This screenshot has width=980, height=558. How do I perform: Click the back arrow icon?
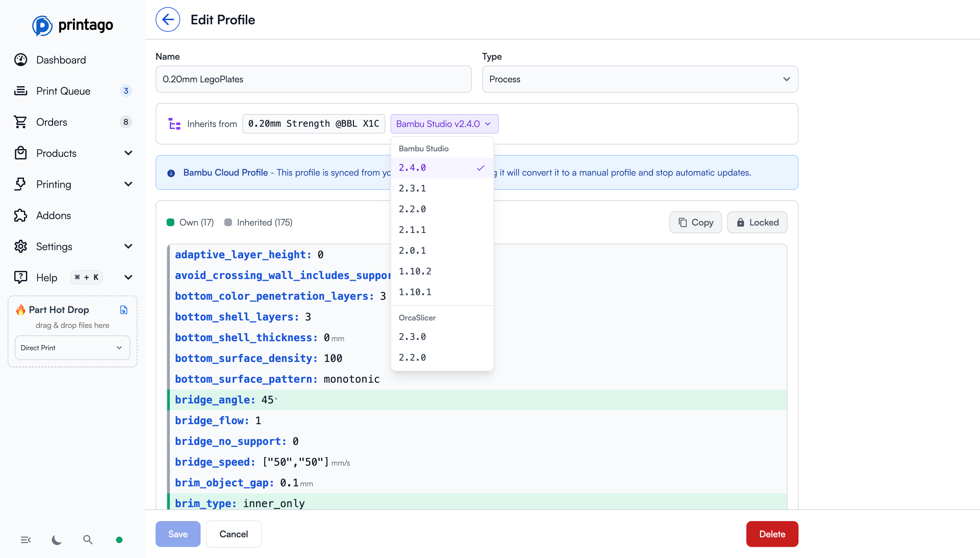coord(168,19)
